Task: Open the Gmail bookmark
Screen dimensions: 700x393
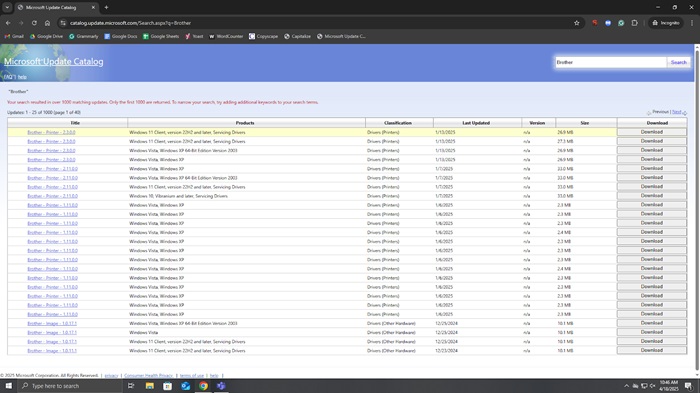Action: coord(14,36)
